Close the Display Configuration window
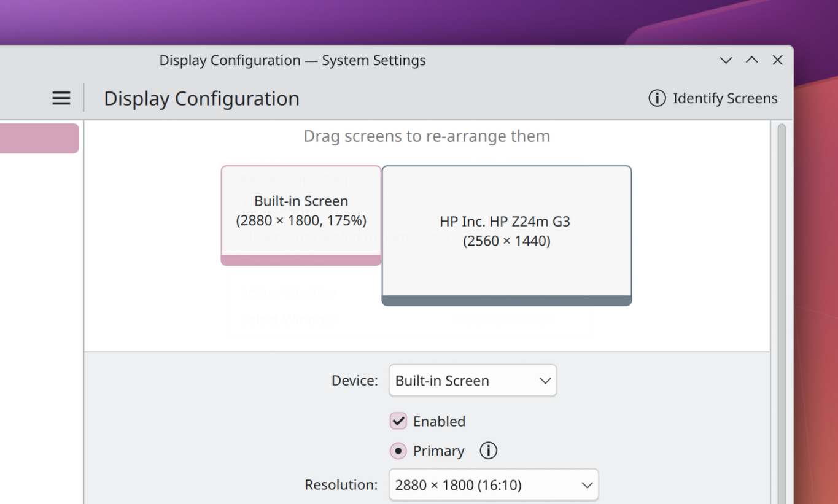Viewport: 838px width, 504px height. click(x=777, y=60)
